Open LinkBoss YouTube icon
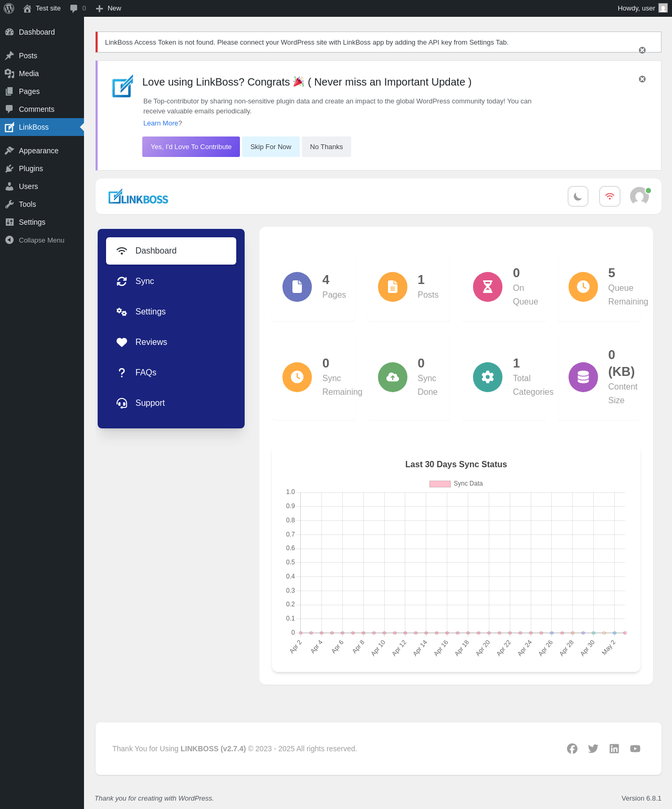 click(635, 749)
